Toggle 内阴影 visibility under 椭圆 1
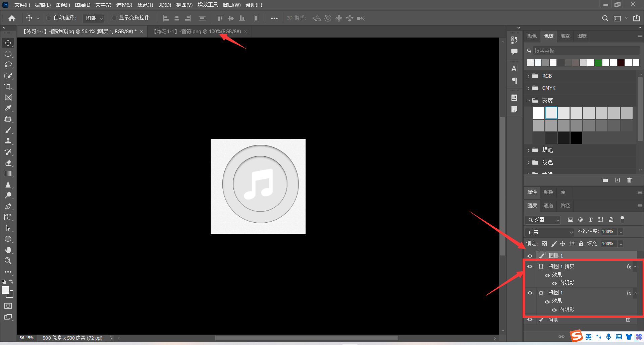Viewport: 644px width, 345px height. tap(554, 310)
